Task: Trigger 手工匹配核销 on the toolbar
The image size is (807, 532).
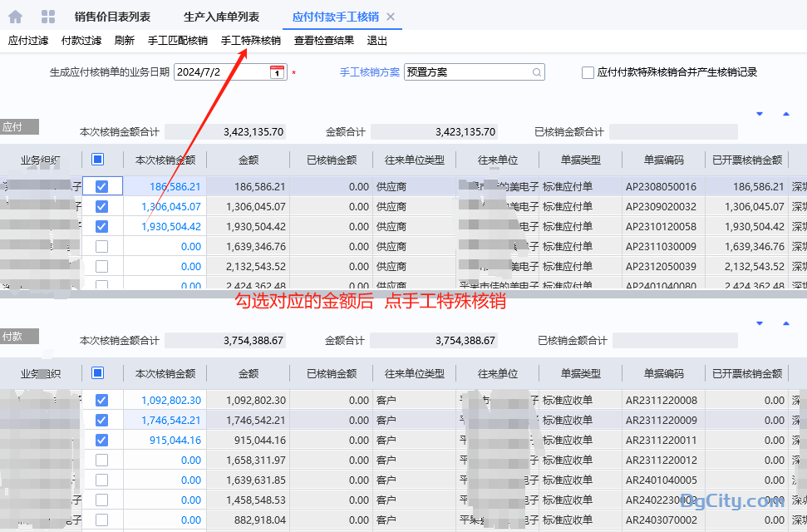Action: click(x=177, y=39)
